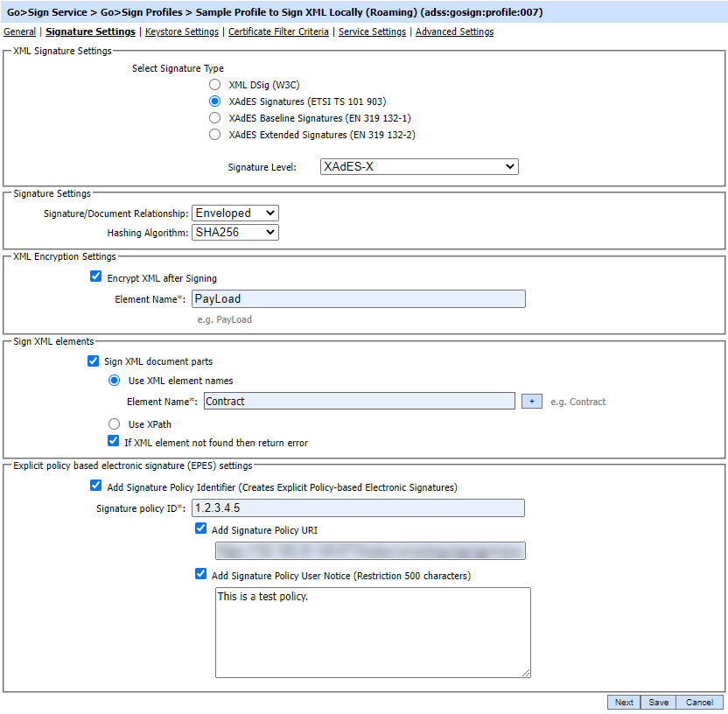
Task: Click the Save button
Action: coord(658,702)
